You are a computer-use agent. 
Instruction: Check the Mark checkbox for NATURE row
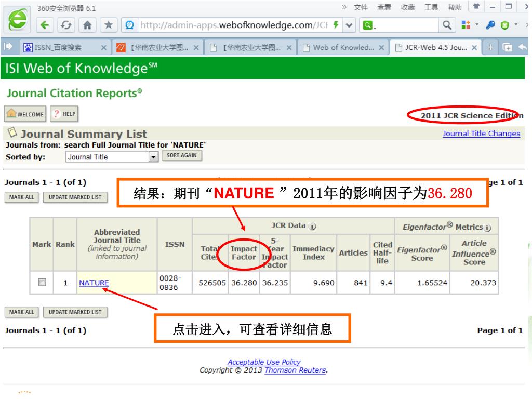pyautogui.click(x=42, y=282)
